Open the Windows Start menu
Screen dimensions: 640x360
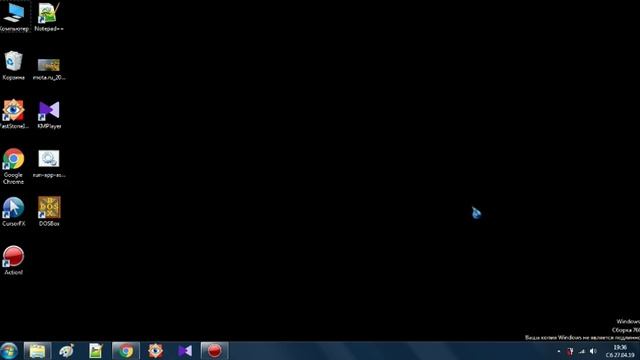9,351
